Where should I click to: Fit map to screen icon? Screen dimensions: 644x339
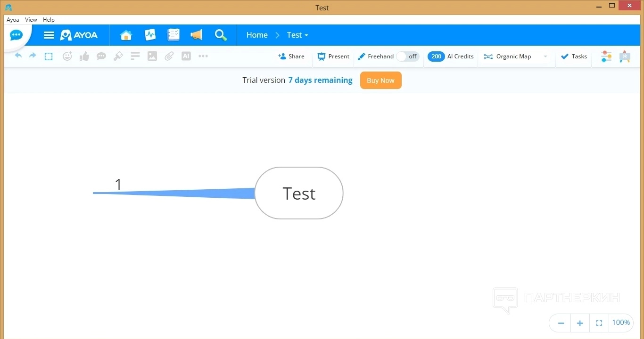point(599,323)
